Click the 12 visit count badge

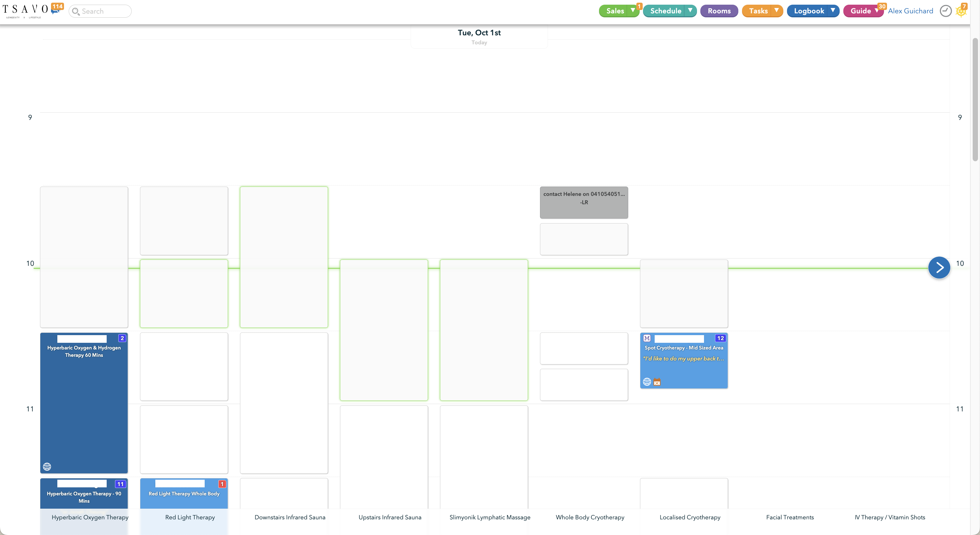coord(720,338)
